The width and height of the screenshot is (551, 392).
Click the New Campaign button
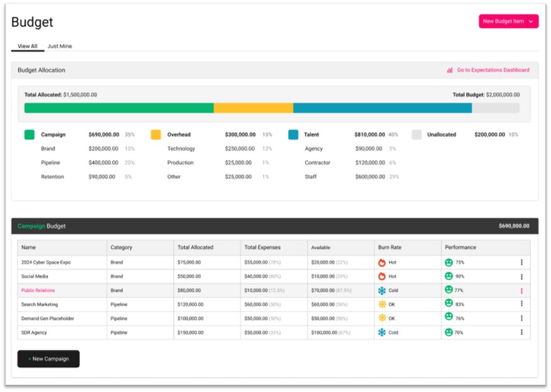(x=48, y=359)
